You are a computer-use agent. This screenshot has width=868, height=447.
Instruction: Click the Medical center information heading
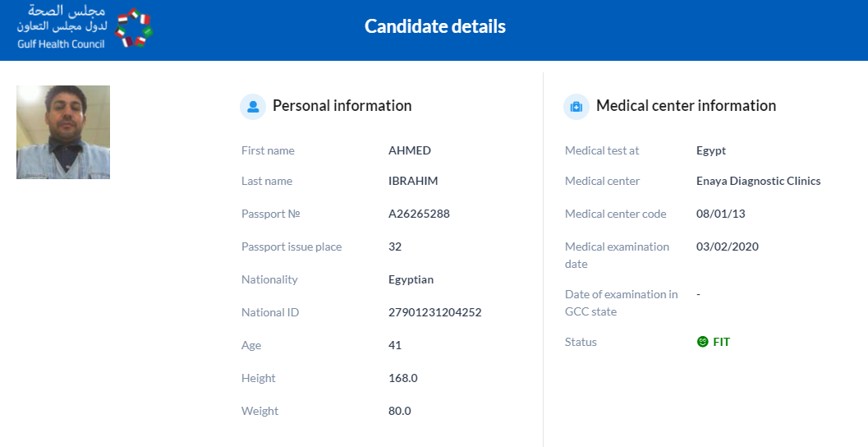(x=686, y=106)
